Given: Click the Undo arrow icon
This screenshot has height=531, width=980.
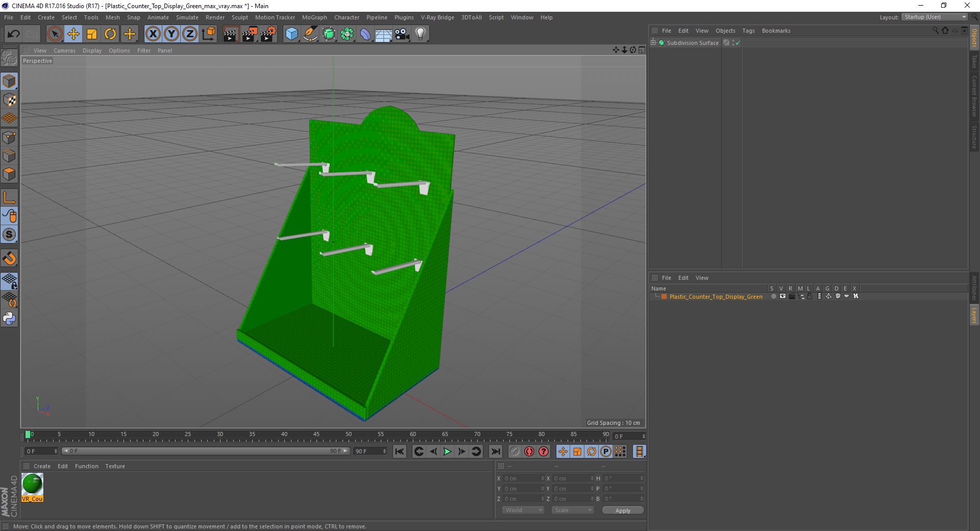Looking at the screenshot, I should pos(14,34).
